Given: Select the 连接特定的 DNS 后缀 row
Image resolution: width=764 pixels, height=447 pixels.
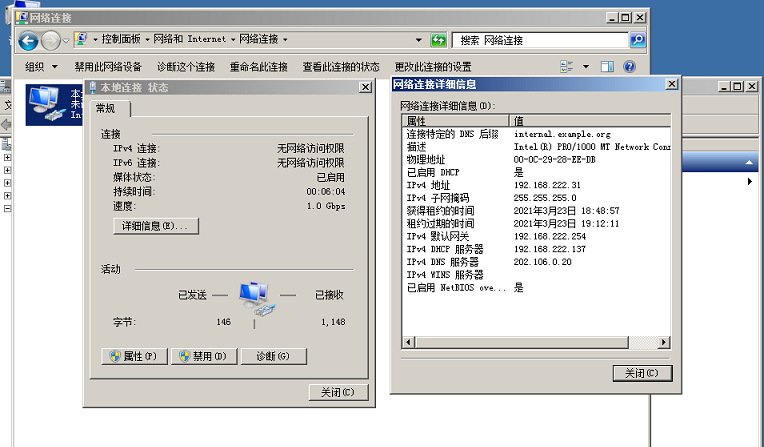Looking at the screenshot, I should click(536, 134).
